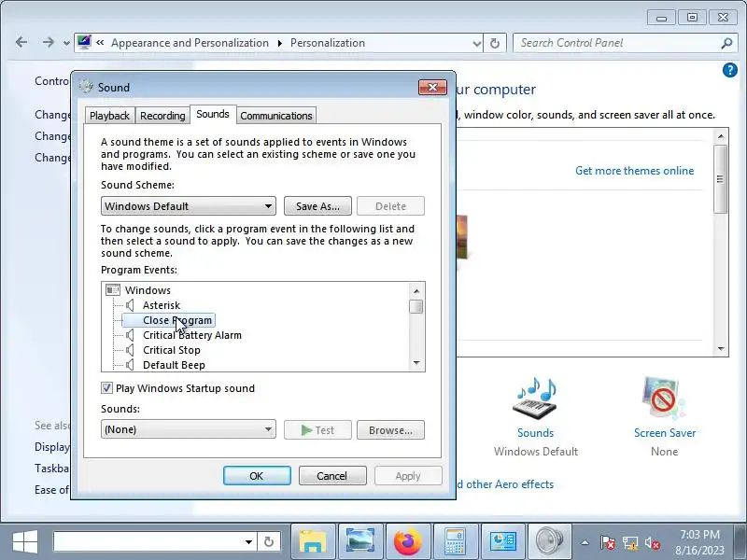Open the Playback tab

click(109, 116)
